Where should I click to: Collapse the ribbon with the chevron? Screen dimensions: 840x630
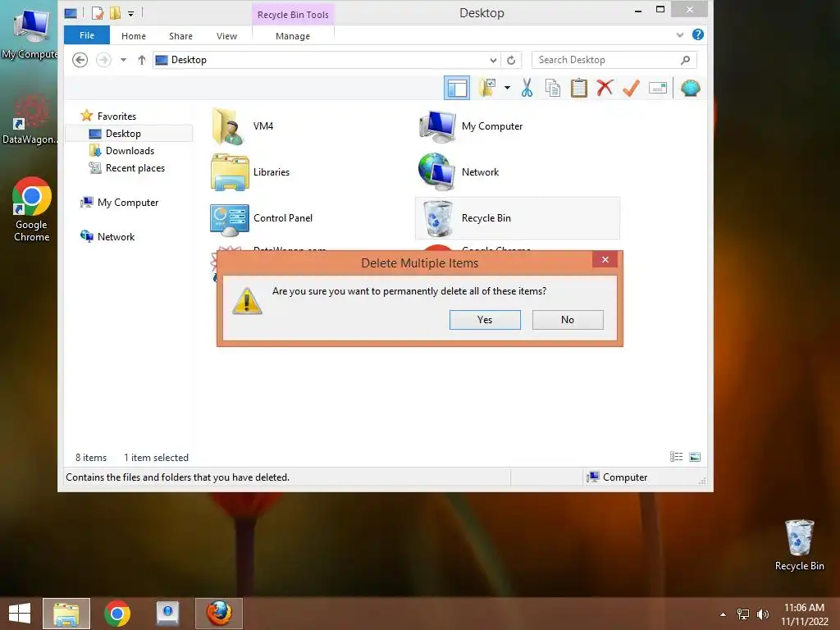[x=680, y=34]
